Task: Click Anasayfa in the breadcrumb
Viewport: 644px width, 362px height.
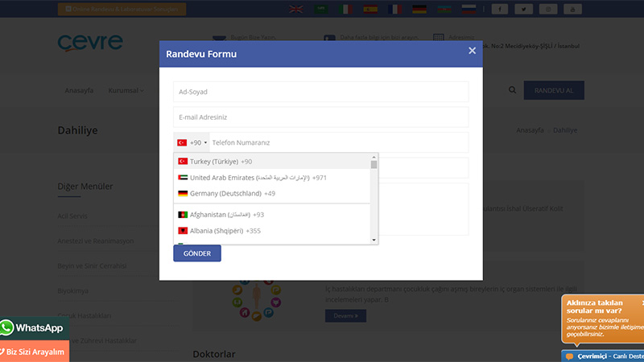Action: pyautogui.click(x=530, y=130)
